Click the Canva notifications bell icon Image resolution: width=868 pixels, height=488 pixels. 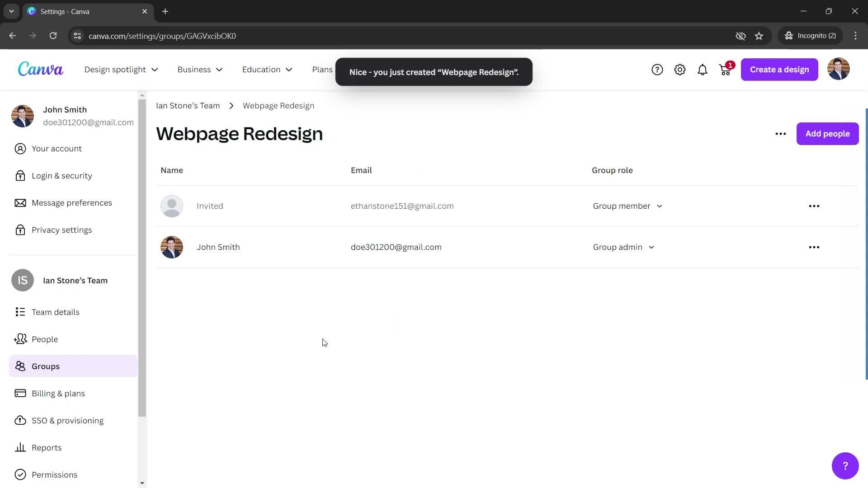pyautogui.click(x=702, y=69)
